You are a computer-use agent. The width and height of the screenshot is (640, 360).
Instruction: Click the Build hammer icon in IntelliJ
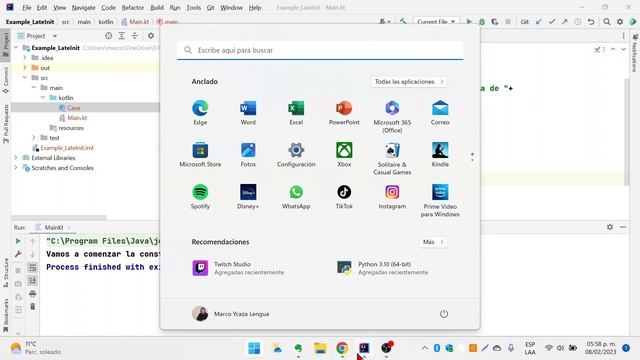pyautogui.click(x=403, y=22)
